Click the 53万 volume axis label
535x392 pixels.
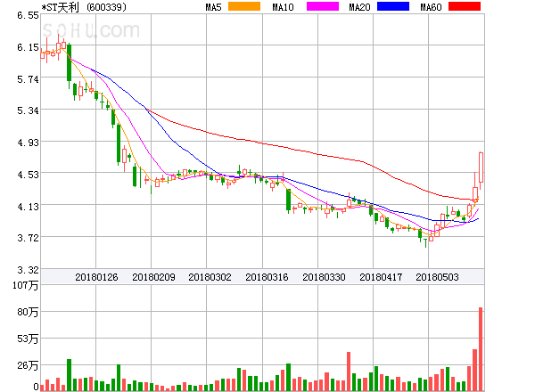[28, 339]
